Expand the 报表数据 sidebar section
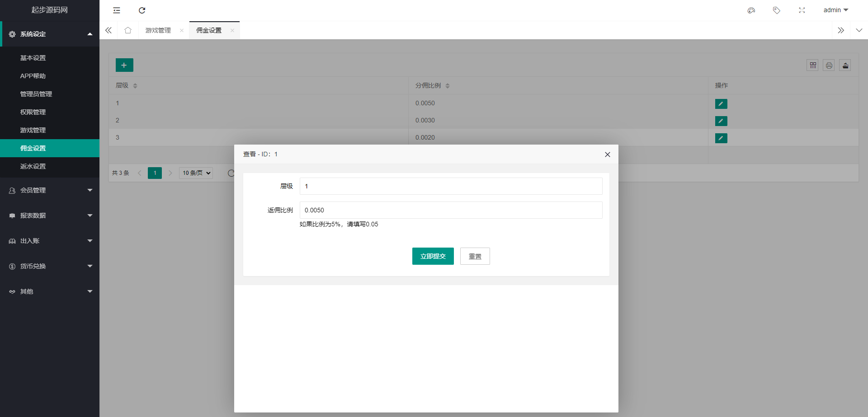Viewport: 868px width, 417px height. pyautogui.click(x=50, y=216)
